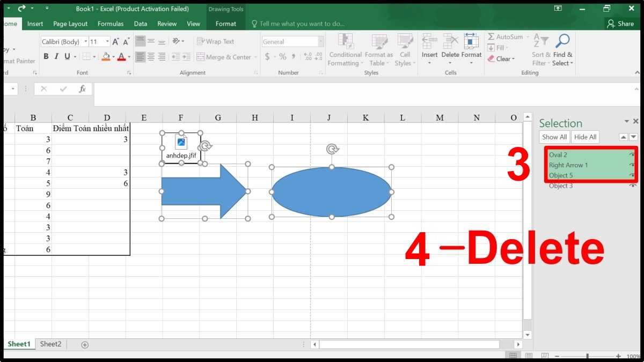Image resolution: width=644 pixels, height=362 pixels.
Task: Open the Clear eraser dropdown
Action: [x=501, y=59]
